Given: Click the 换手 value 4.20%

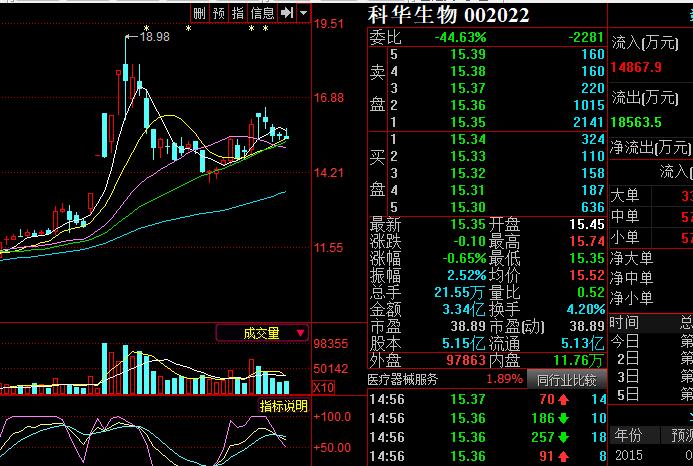Looking at the screenshot, I should tap(586, 309).
